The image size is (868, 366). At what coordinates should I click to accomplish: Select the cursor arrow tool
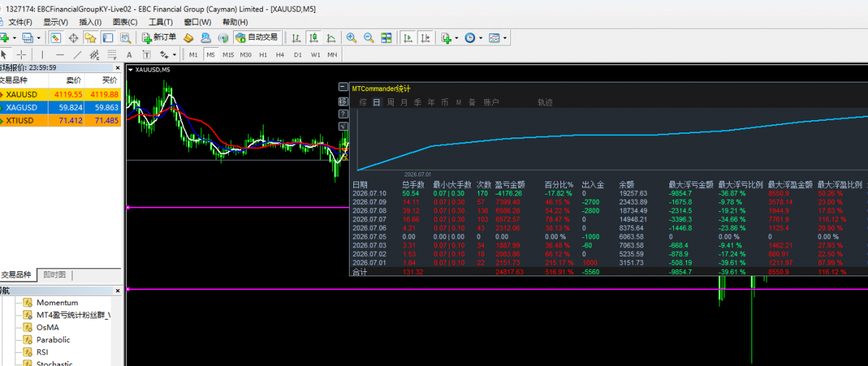pos(4,54)
